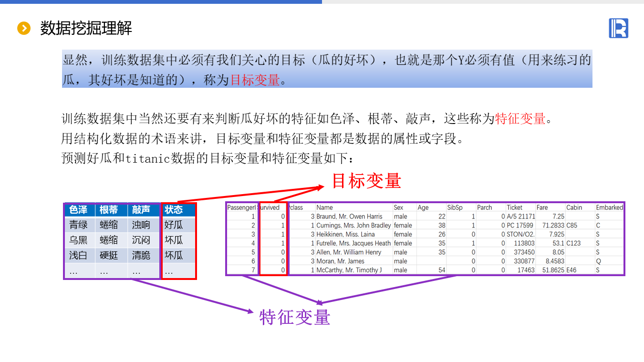This screenshot has width=644, height=362.
Task: Select the Name column header
Action: coord(325,207)
